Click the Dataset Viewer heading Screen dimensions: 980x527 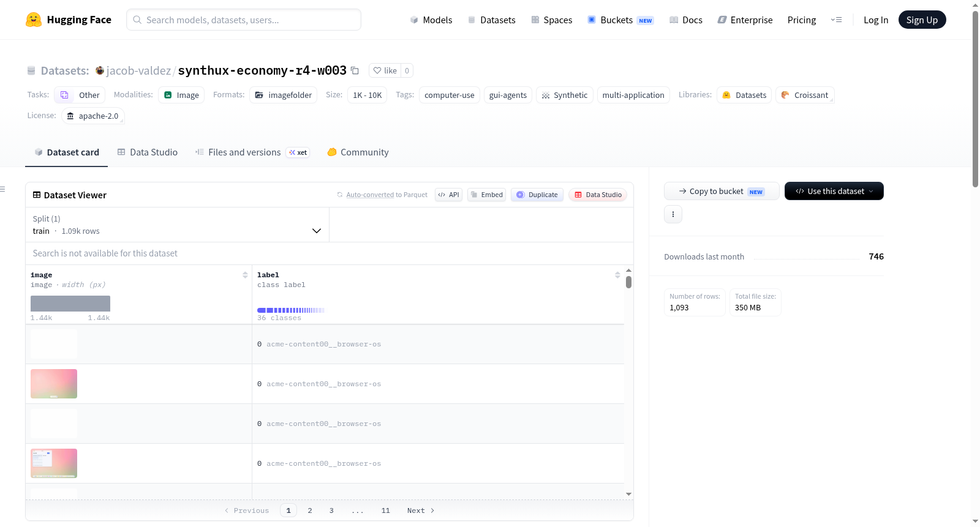[x=75, y=195]
